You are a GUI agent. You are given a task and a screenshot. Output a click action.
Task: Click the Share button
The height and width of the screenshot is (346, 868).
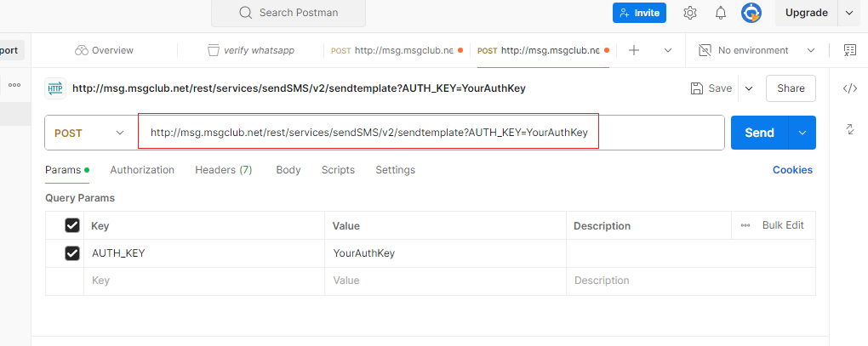791,88
